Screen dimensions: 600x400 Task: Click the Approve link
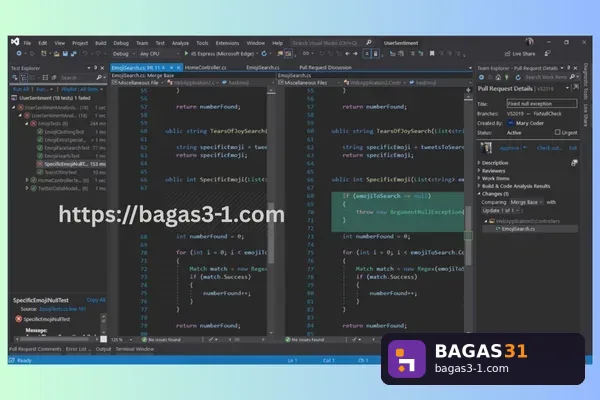coord(509,148)
